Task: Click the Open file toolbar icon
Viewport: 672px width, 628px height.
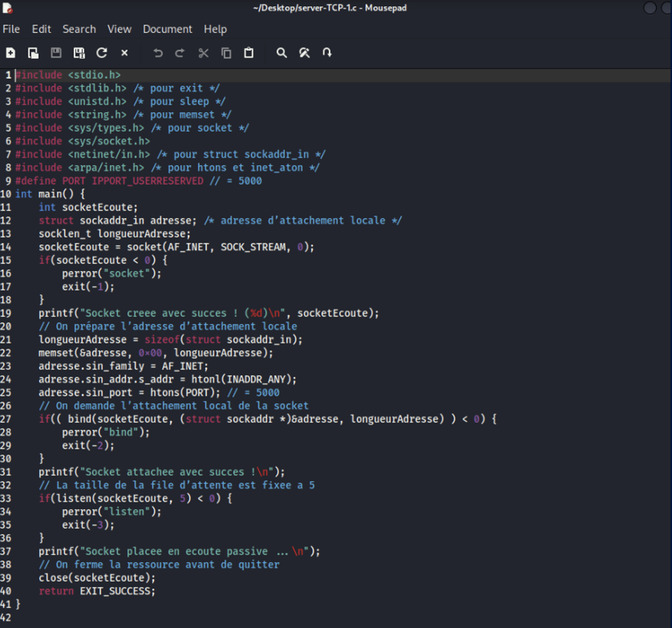Action: pos(33,53)
